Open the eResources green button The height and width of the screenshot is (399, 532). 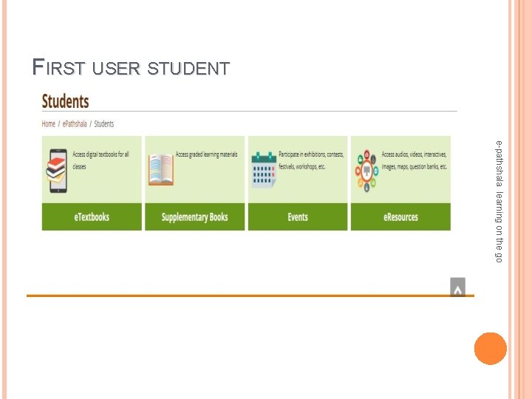(400, 216)
